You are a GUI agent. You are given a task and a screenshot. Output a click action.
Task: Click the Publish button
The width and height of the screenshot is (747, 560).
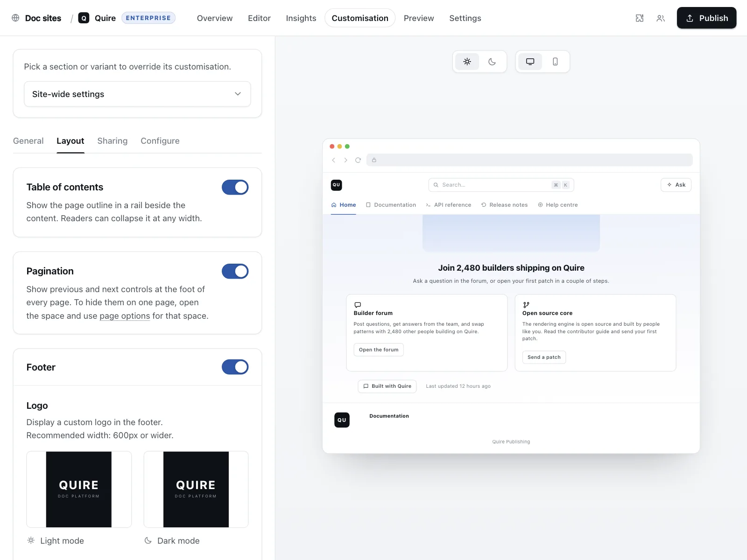tap(706, 18)
